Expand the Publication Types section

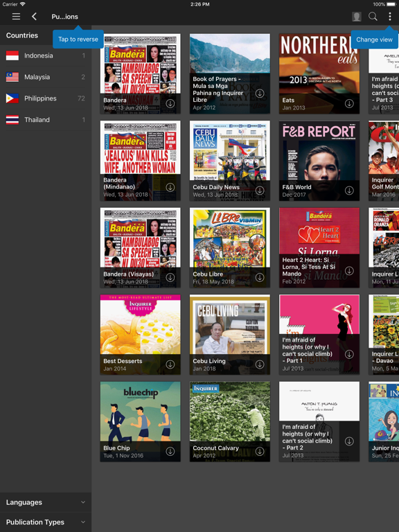coord(46,522)
